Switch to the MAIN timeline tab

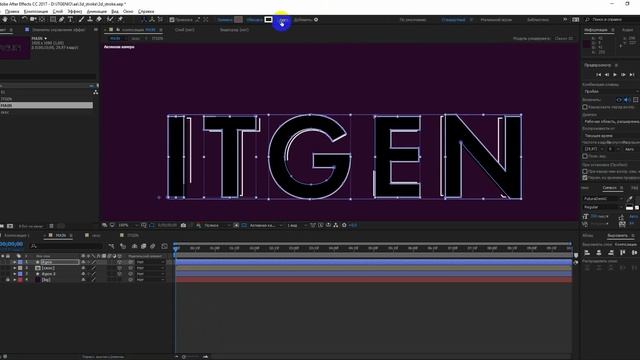[60, 236]
